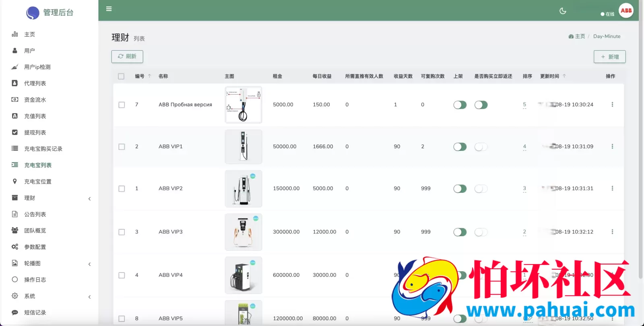Click the 短信记录 chat bubble icon

tap(15, 312)
